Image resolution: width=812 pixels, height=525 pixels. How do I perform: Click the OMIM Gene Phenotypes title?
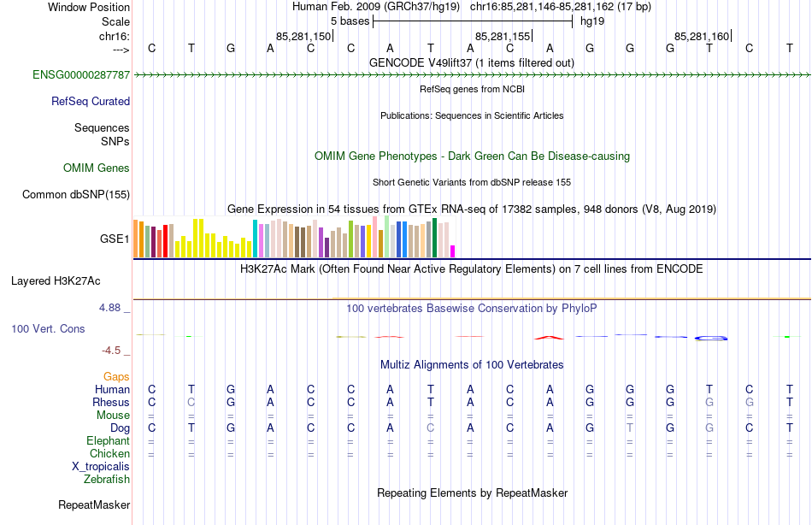pyautogui.click(x=473, y=156)
